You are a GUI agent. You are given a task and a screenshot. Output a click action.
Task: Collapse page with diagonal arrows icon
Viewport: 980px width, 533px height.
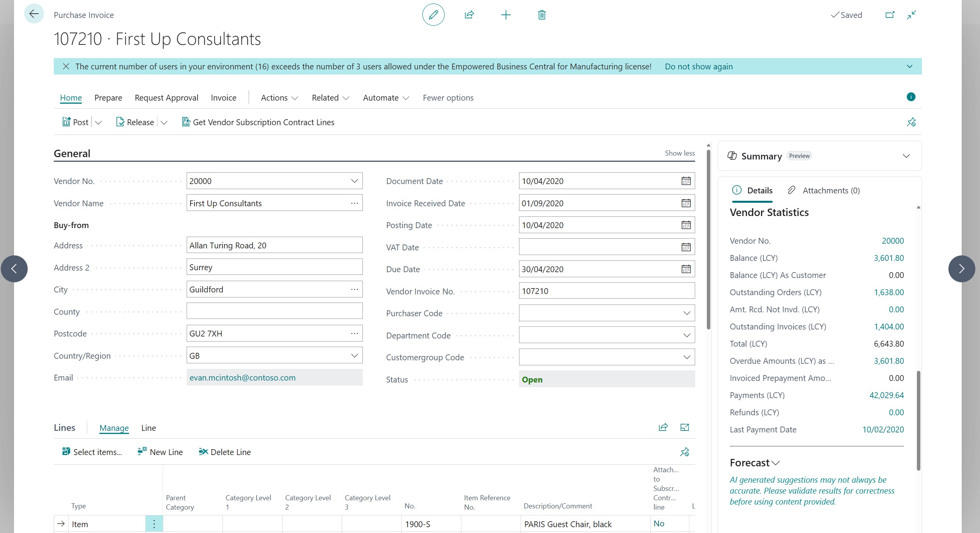(911, 15)
